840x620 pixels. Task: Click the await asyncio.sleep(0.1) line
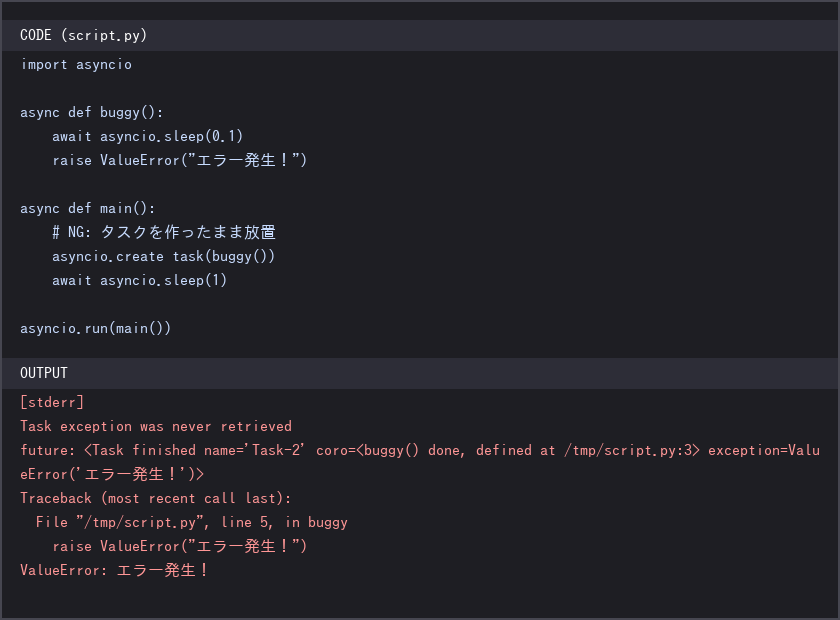tap(147, 137)
